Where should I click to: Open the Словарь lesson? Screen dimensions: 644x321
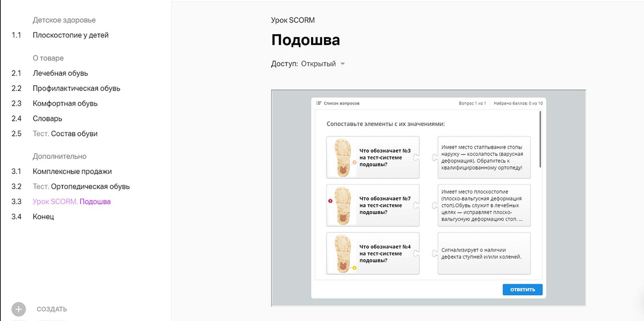[x=47, y=119]
